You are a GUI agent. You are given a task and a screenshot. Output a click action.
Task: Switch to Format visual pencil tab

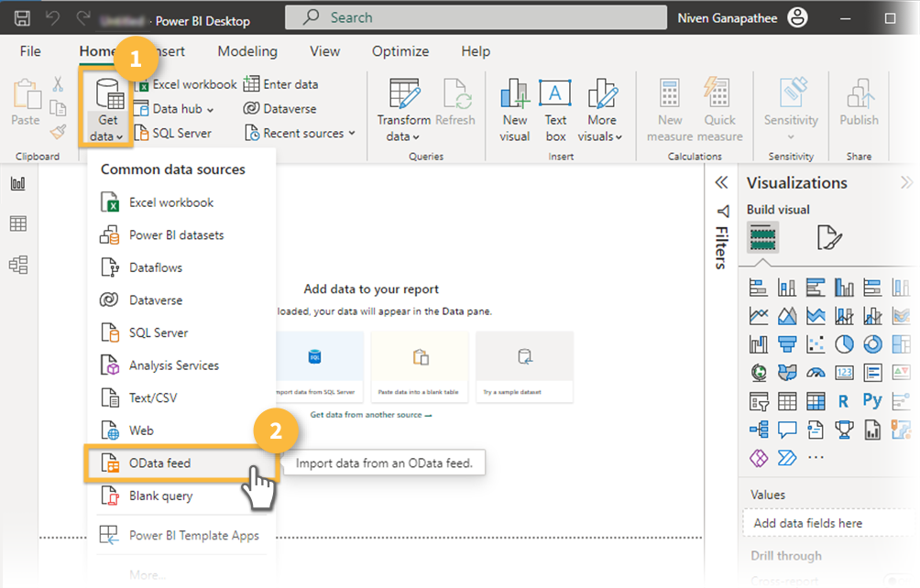coord(829,237)
